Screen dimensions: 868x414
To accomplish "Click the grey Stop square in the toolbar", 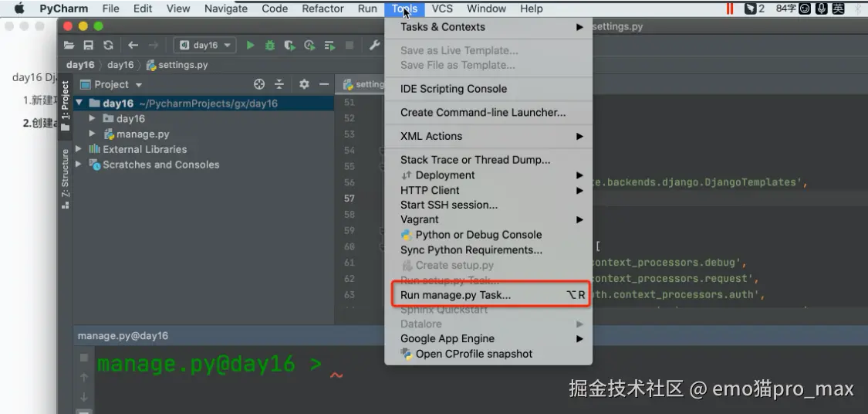I will click(x=350, y=46).
